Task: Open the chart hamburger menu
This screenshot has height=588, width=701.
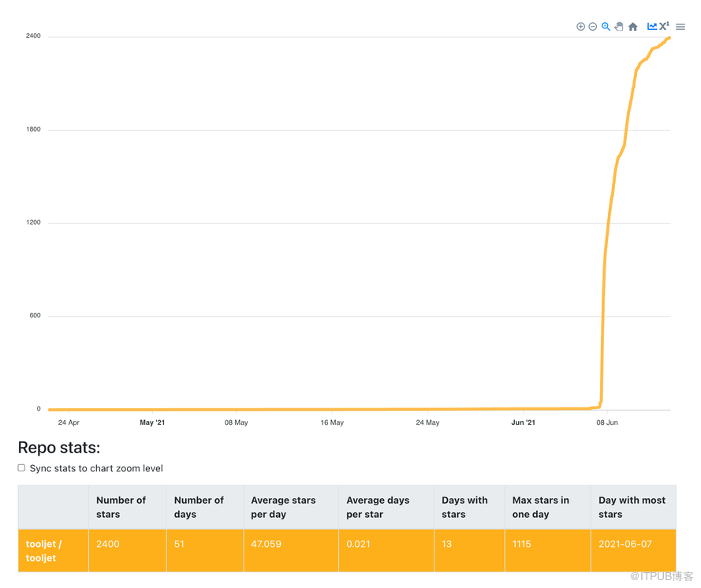Action: point(680,27)
